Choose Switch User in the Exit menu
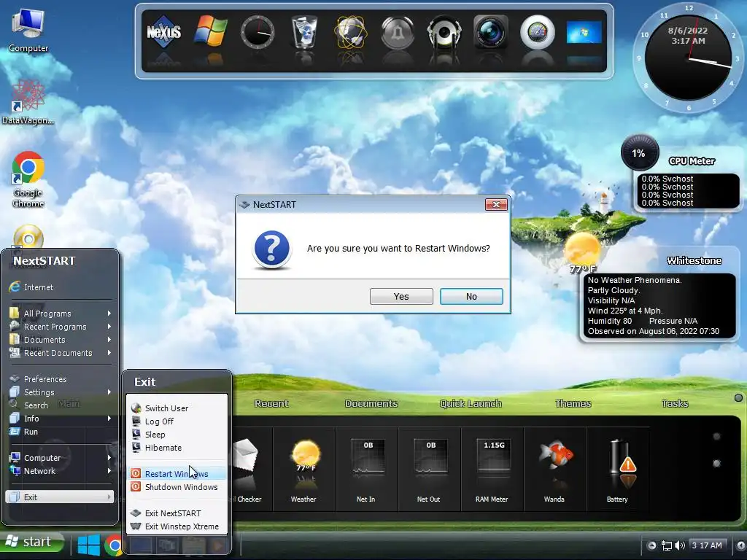Image resolution: width=747 pixels, height=560 pixels. coord(177,408)
